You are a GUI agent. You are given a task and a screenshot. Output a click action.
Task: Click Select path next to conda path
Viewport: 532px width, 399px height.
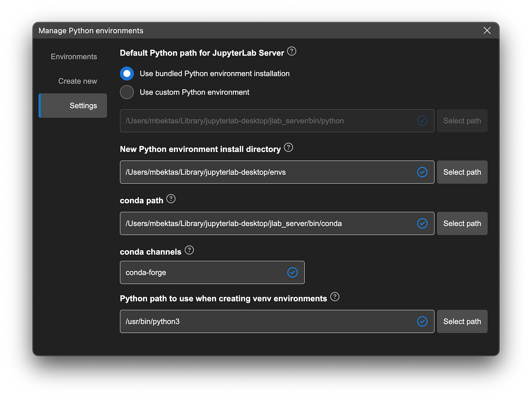[462, 223]
